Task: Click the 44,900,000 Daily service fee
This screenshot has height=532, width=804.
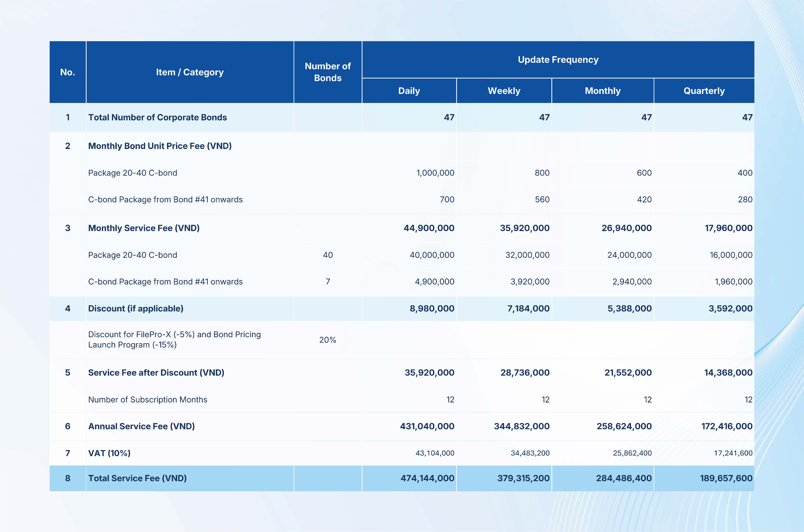Action: tap(428, 228)
